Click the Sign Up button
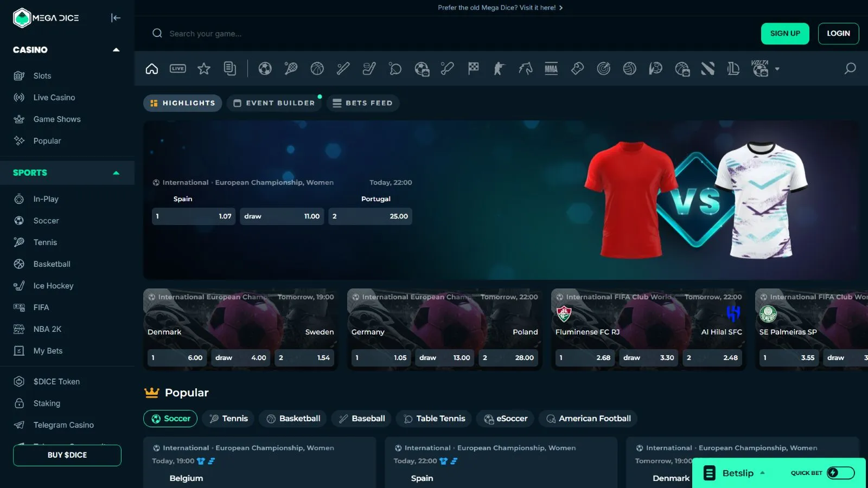This screenshot has width=868, height=488. click(x=785, y=34)
